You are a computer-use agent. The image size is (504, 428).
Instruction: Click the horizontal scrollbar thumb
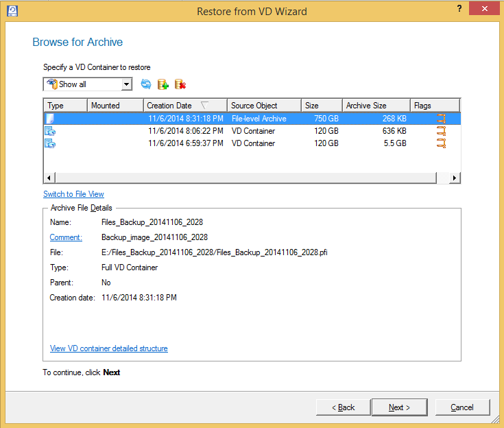point(245,178)
